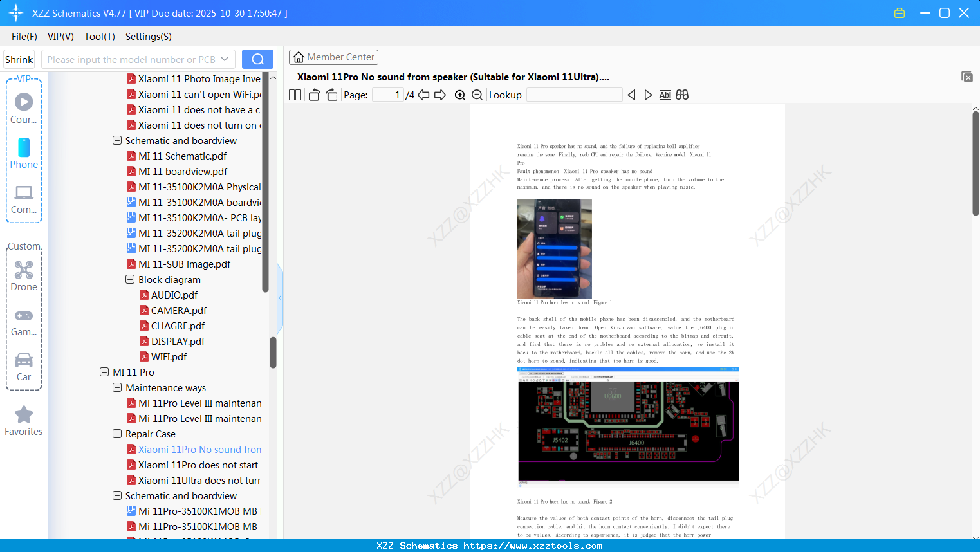Viewport: 980px width, 552px height.
Task: Open MI 11-SUB image.pdf
Action: (x=185, y=264)
